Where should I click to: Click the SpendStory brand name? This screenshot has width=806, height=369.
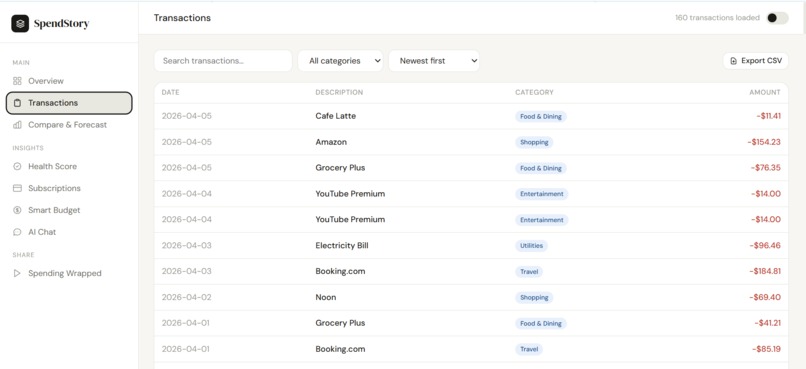(x=61, y=24)
